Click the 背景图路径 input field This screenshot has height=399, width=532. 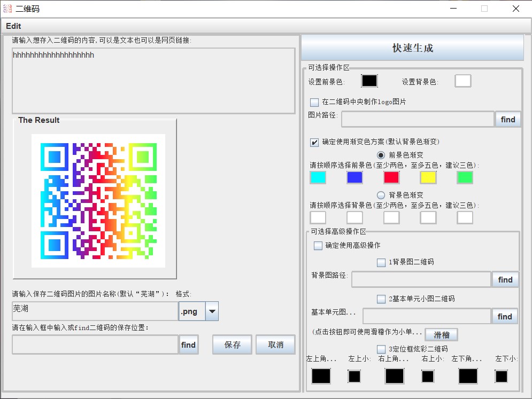coord(421,279)
